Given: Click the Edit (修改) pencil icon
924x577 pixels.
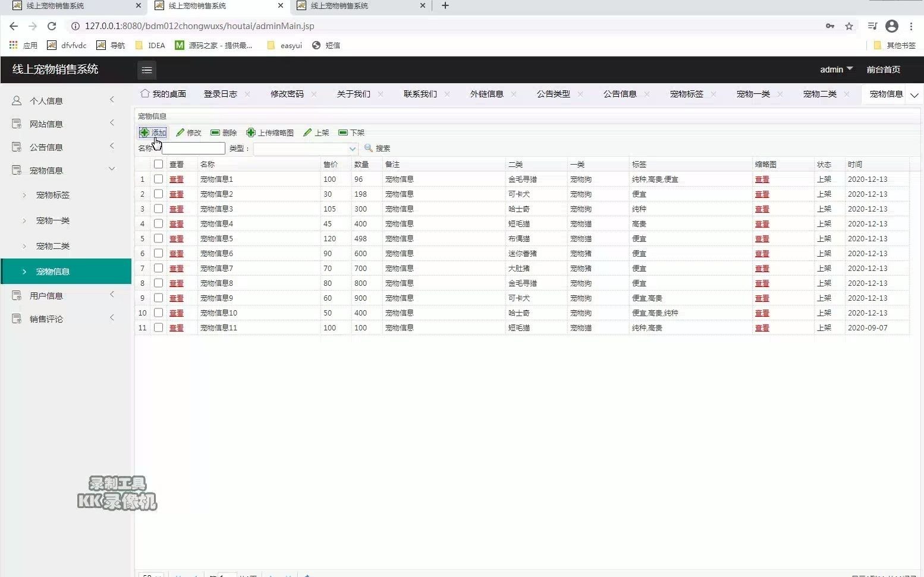Looking at the screenshot, I should pos(180,133).
